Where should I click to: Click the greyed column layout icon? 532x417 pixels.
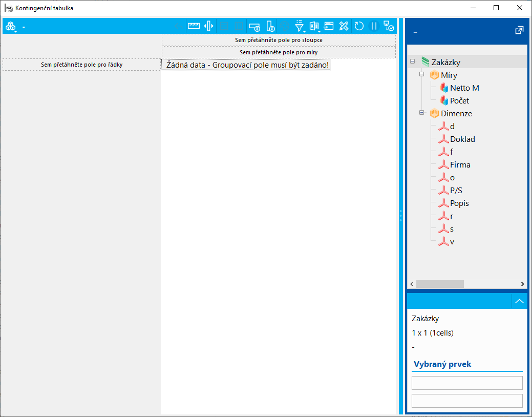point(239,26)
